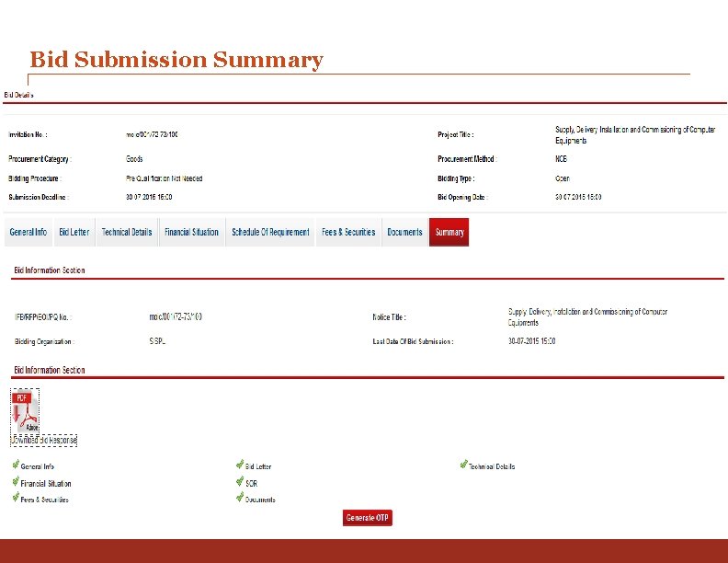This screenshot has height=563, width=728.
Task: Click the 'Technical Details' checklist label
Action: tap(492, 466)
